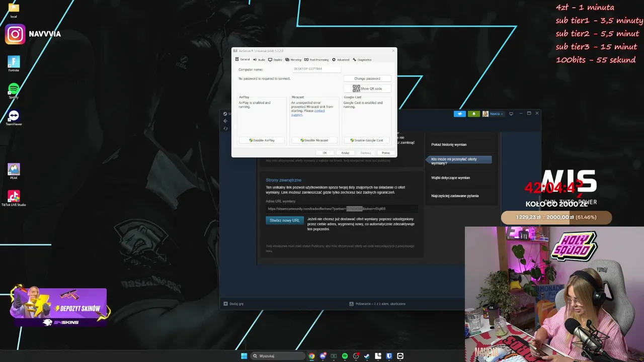The width and height of the screenshot is (644, 362).
Task: Click the Disable Google Cast button
Action: coord(367,140)
